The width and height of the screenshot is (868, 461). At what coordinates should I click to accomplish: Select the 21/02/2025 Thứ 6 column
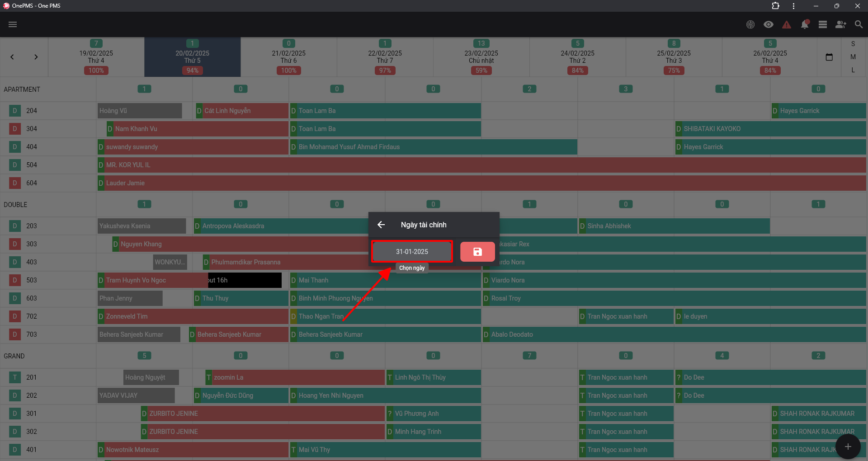click(288, 57)
